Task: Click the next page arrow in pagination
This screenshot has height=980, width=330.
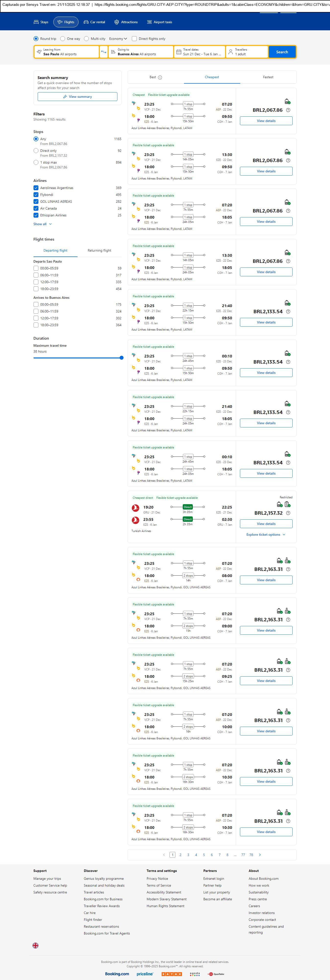Action: click(x=260, y=855)
